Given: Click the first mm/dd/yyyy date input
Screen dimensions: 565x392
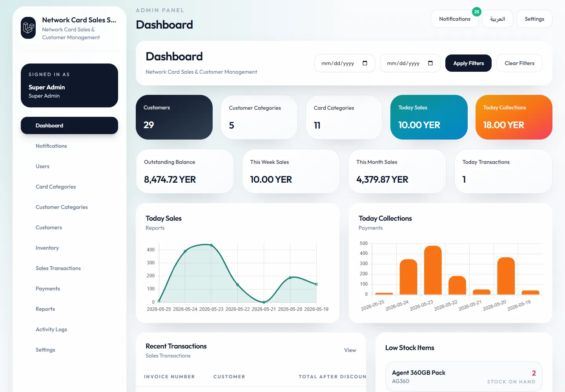Looking at the screenshot, I should tap(344, 63).
